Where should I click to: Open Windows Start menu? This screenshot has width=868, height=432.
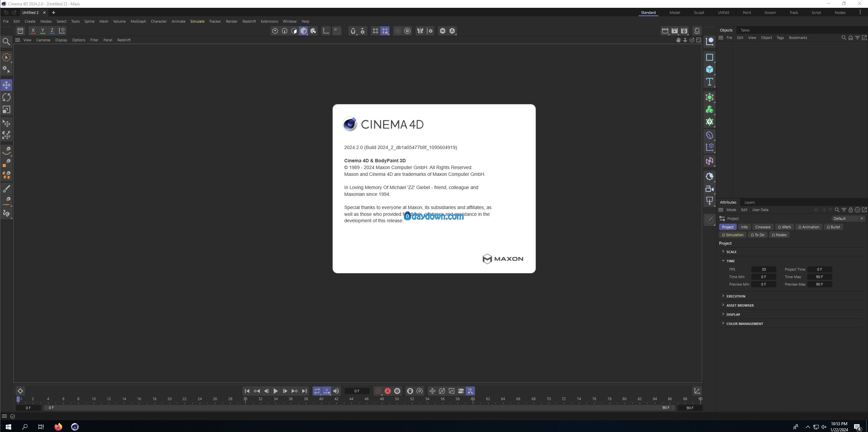tap(8, 427)
